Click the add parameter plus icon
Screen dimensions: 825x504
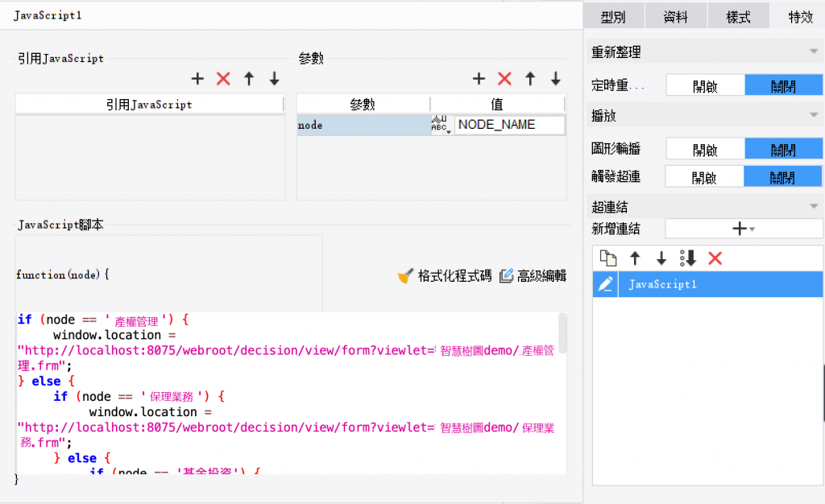(479, 79)
